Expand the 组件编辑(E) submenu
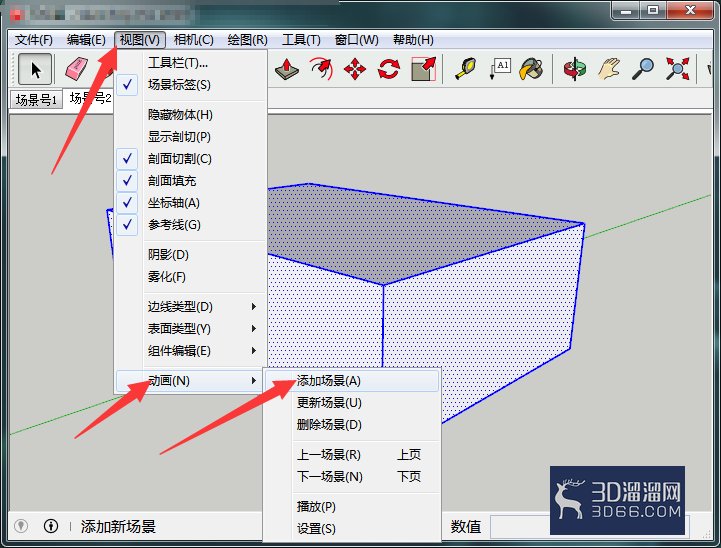 [x=191, y=351]
